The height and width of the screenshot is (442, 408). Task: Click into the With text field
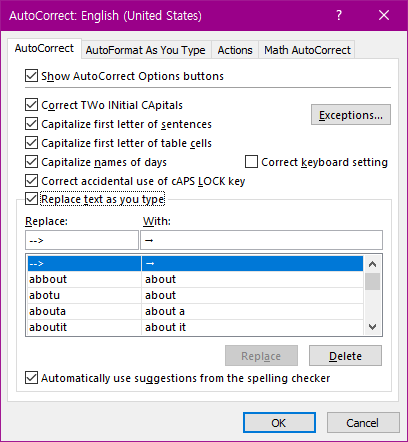coord(261,240)
